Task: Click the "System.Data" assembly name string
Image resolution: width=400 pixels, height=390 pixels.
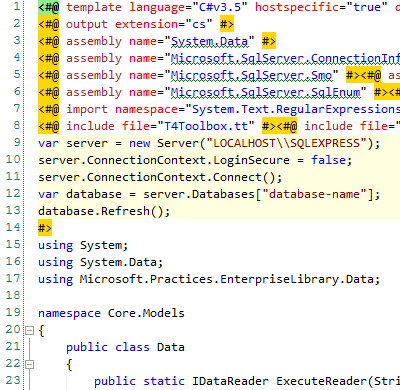Action: [209, 41]
